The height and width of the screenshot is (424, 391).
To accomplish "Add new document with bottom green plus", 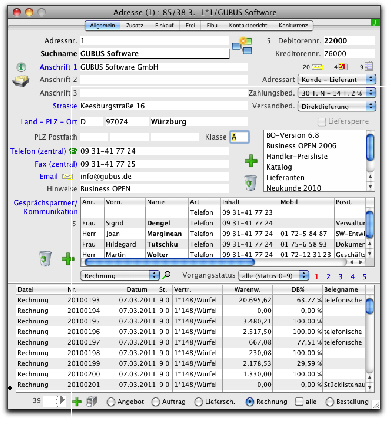I will [77, 401].
